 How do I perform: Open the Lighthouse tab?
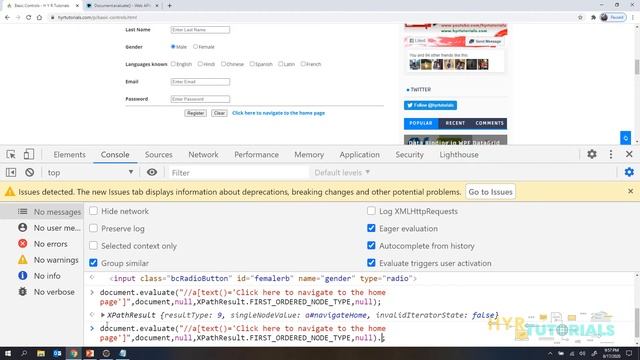[459, 155]
